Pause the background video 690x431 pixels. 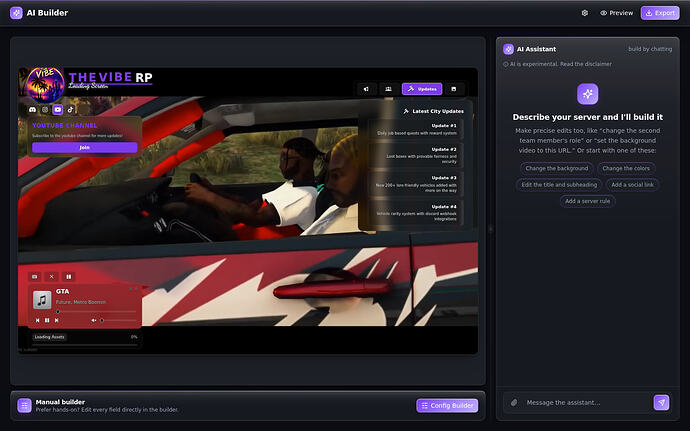[x=69, y=276]
